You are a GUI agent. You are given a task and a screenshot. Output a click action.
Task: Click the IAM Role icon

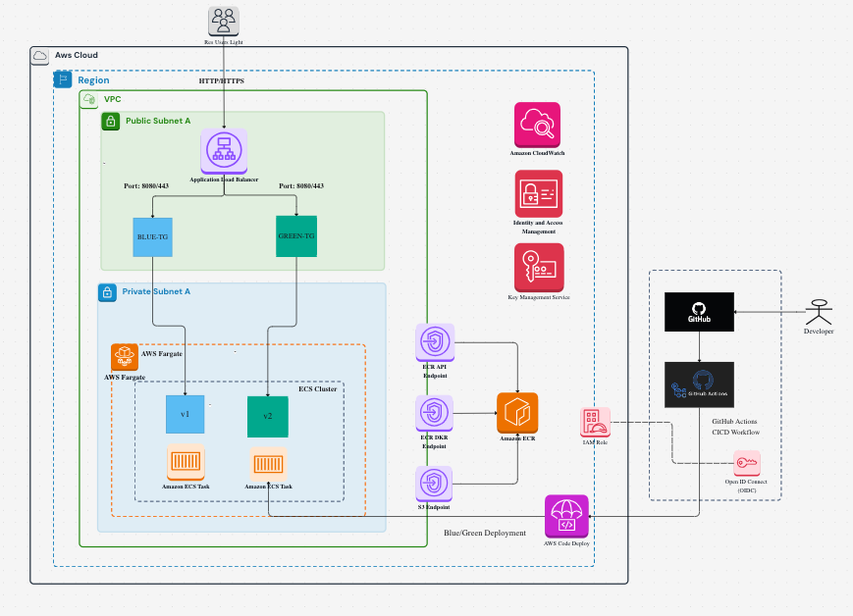click(595, 423)
